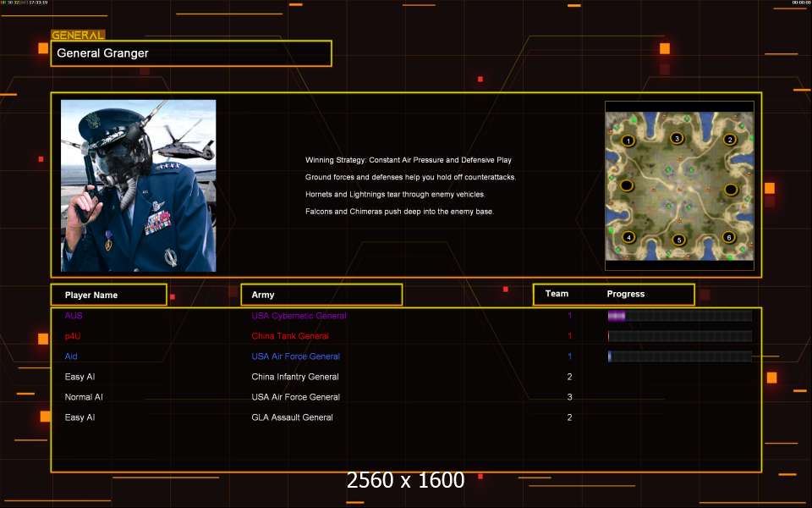Click the Progress column header
Screen dimensions: 812x508
626,294
